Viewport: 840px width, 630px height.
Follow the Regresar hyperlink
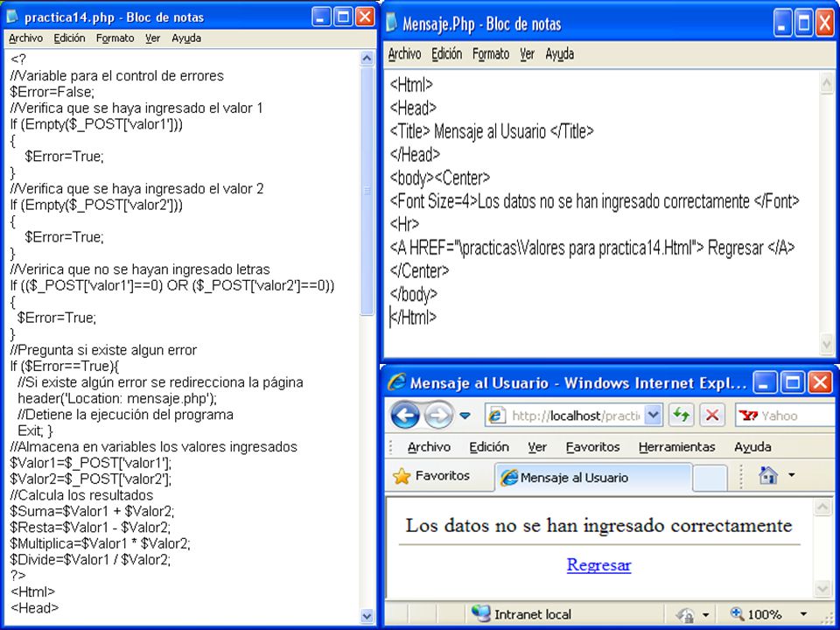598,564
